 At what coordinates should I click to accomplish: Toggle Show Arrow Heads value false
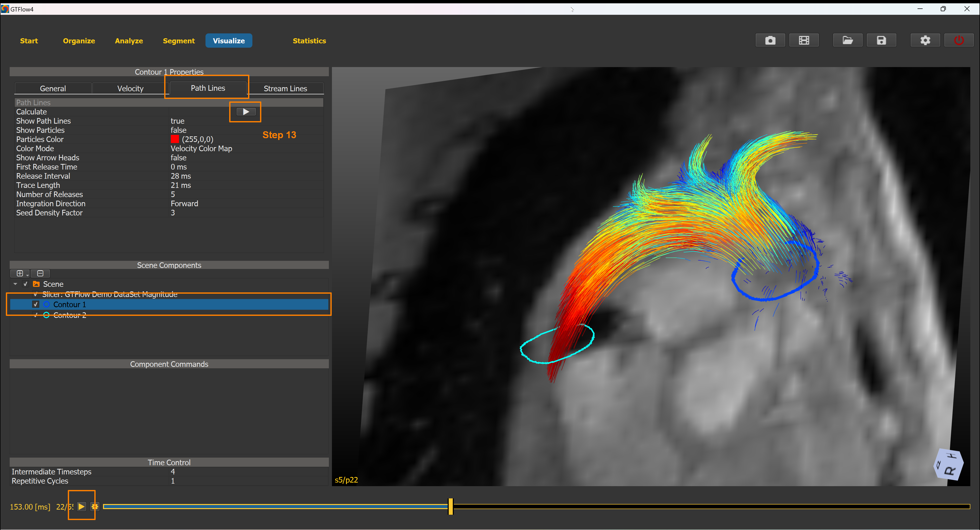(x=246, y=158)
